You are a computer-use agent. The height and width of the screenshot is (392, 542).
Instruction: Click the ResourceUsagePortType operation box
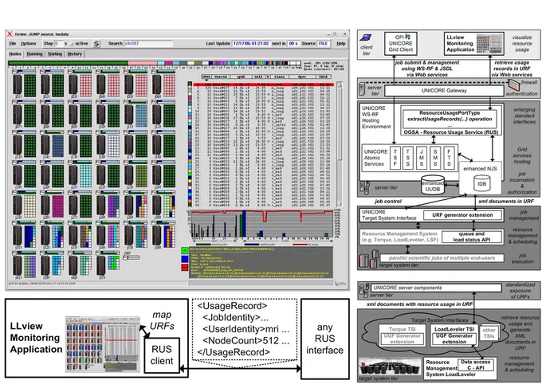click(450, 119)
